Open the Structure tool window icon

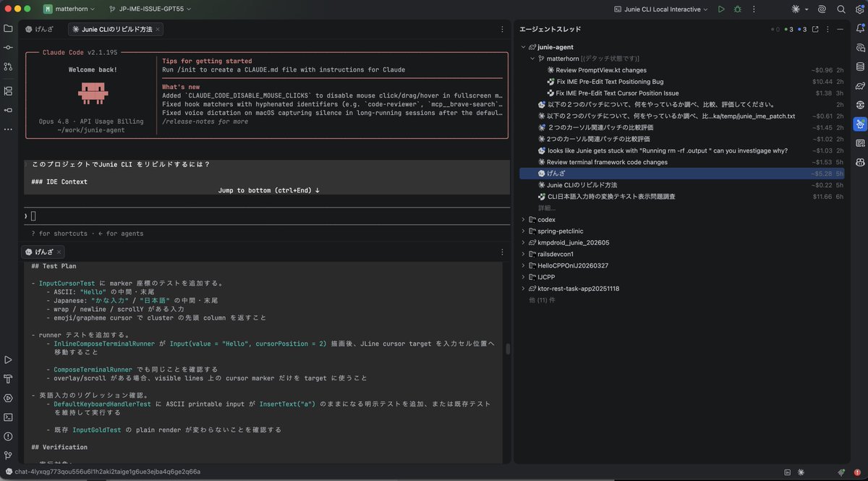point(9,91)
